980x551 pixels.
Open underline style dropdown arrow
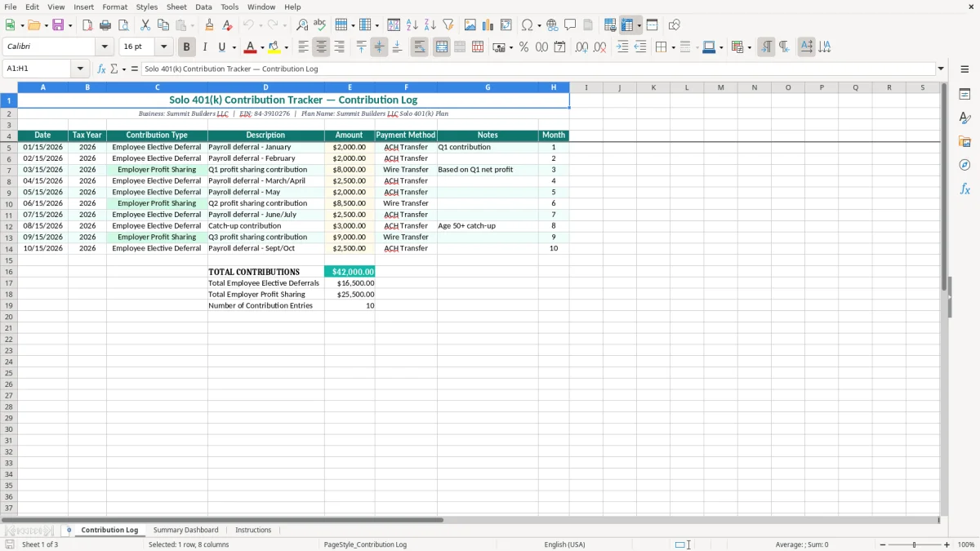point(234,47)
